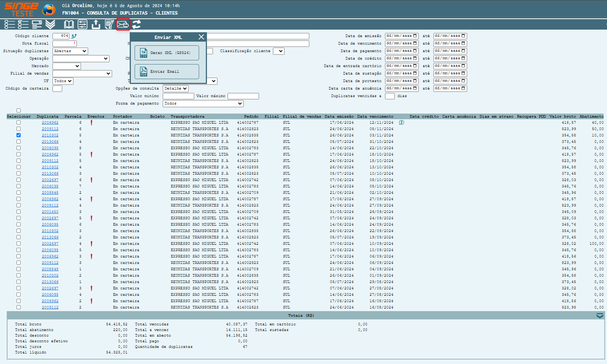Toggle the select-all checkbox above Selecionar
This screenshot has width=607, height=364.
click(x=19, y=111)
